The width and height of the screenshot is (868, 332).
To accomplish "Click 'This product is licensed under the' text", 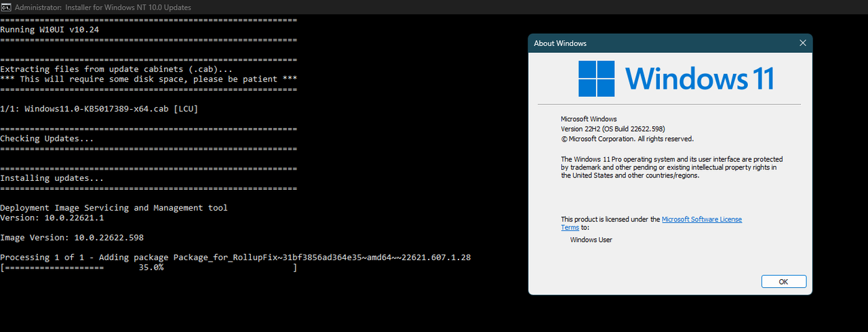I will (x=610, y=220).
